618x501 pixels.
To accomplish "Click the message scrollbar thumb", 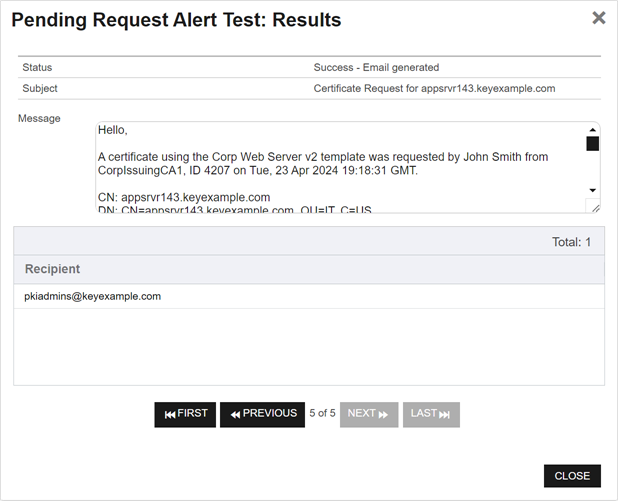I will click(592, 144).
